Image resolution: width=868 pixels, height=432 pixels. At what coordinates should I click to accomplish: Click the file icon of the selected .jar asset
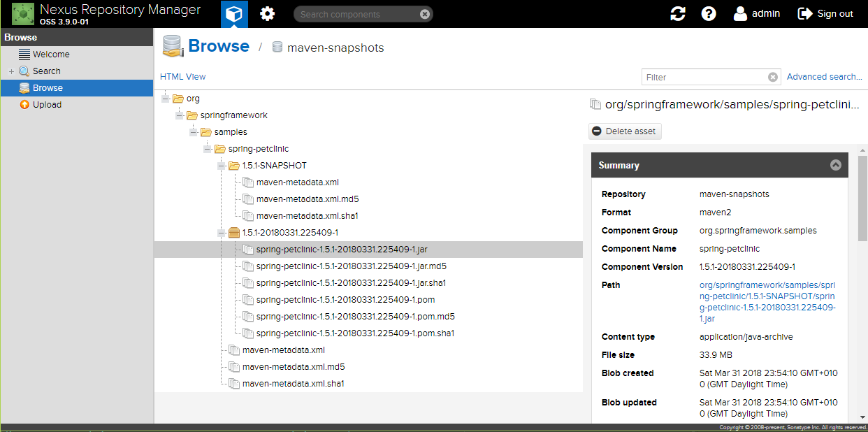248,250
